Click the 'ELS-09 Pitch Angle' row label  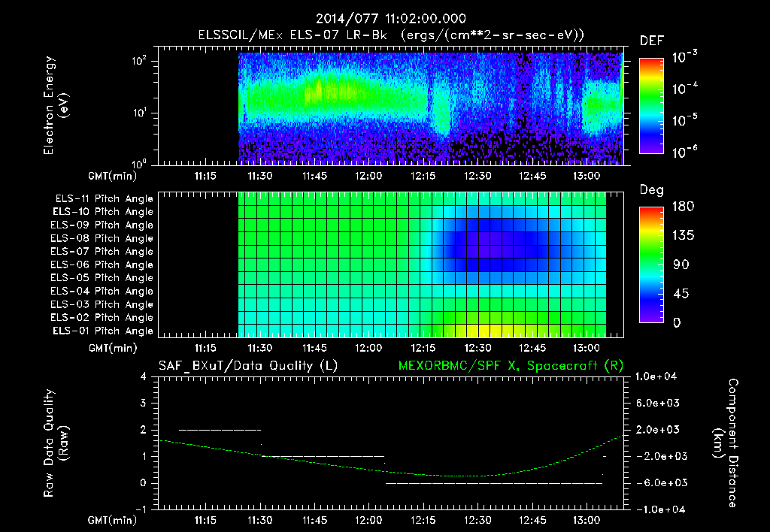click(102, 225)
